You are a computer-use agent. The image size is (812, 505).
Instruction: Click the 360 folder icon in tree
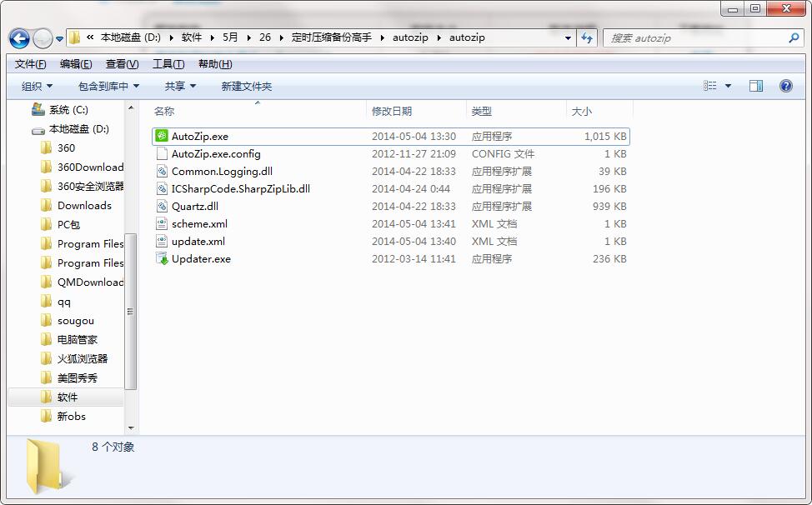(x=46, y=148)
